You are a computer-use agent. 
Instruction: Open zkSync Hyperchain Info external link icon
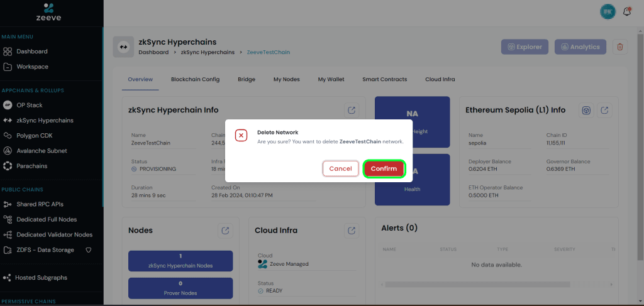[352, 110]
